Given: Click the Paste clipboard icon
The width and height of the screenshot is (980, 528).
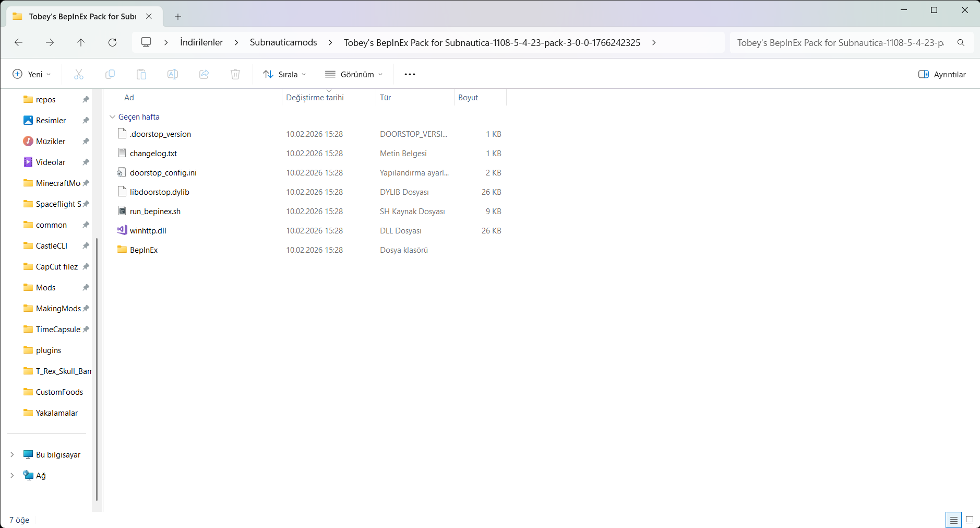Looking at the screenshot, I should click(x=141, y=74).
